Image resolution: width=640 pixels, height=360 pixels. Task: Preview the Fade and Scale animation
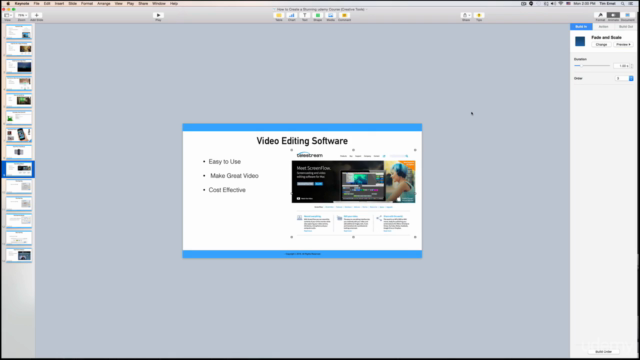coord(623,44)
